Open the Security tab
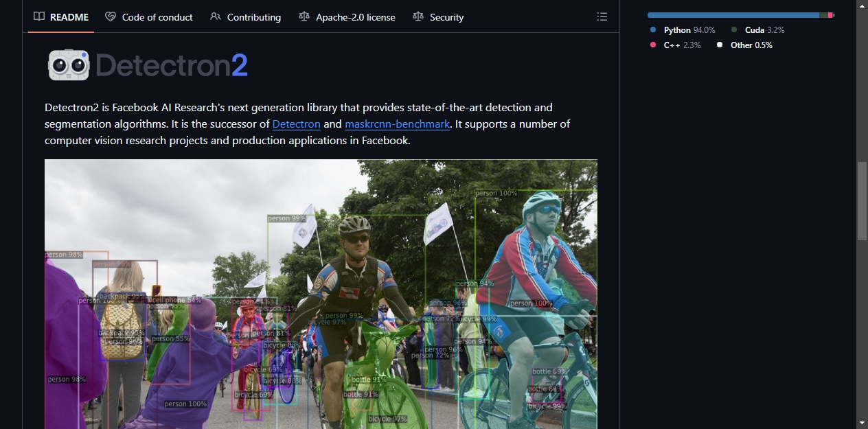The image size is (868, 429). [438, 17]
